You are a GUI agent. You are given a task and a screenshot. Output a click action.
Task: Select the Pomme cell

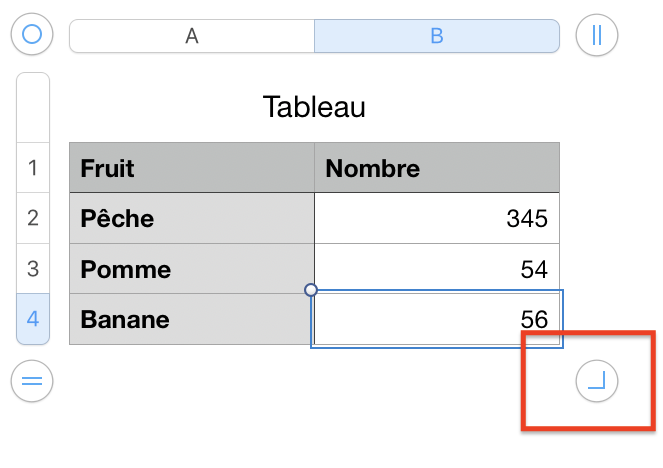(191, 269)
